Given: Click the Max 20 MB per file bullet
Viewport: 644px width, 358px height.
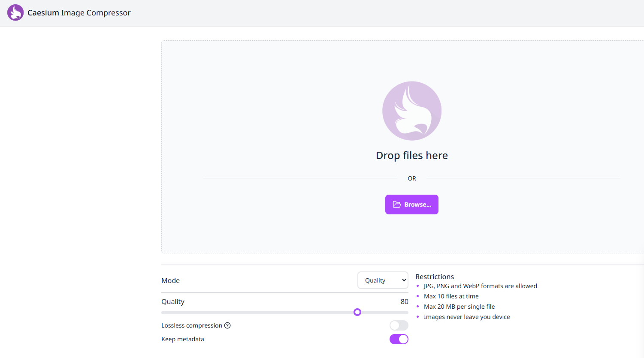Looking at the screenshot, I should point(459,306).
